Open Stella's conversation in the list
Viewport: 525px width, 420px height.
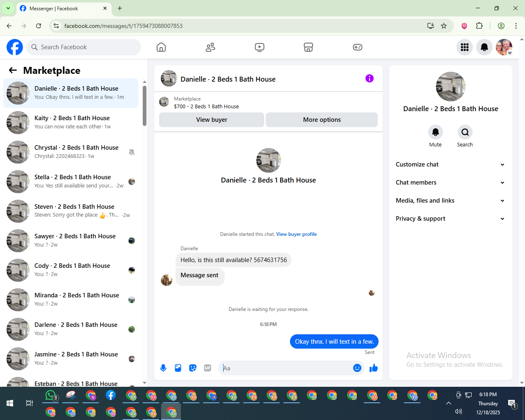(71, 182)
